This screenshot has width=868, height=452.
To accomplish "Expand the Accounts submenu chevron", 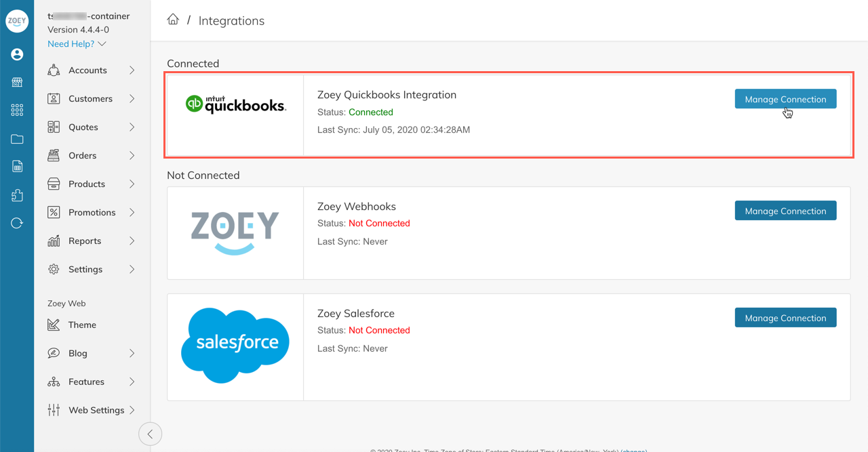I will (x=132, y=70).
